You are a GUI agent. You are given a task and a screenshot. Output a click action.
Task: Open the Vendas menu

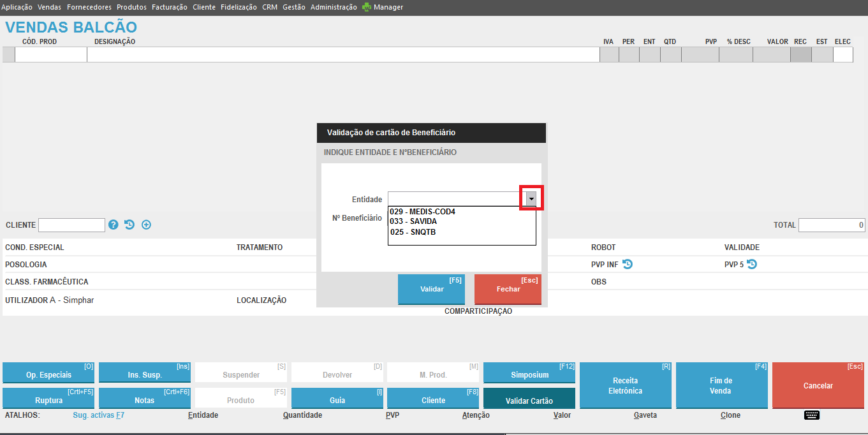50,7
